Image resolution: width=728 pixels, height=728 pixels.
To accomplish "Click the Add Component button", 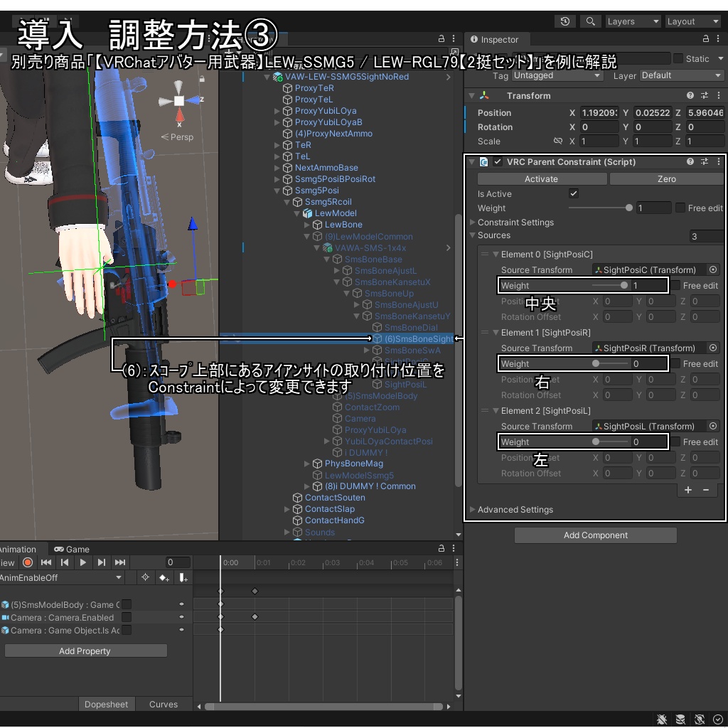I will point(595,535).
